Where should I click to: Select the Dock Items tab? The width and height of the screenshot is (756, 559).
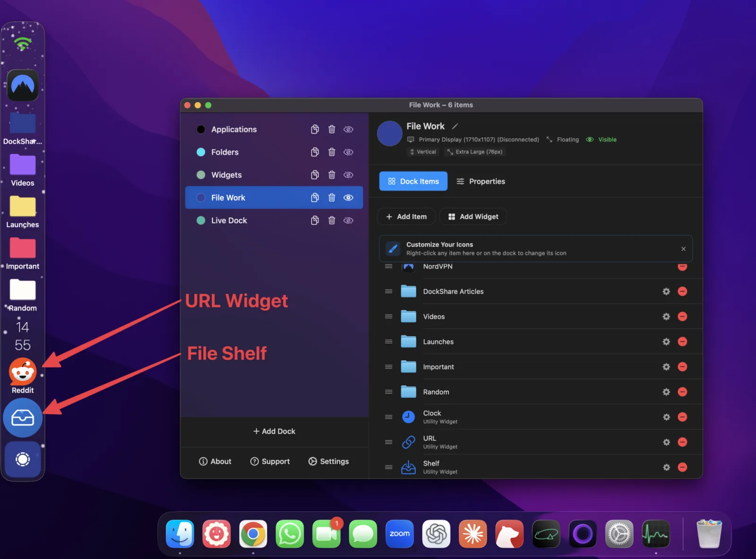coord(413,181)
